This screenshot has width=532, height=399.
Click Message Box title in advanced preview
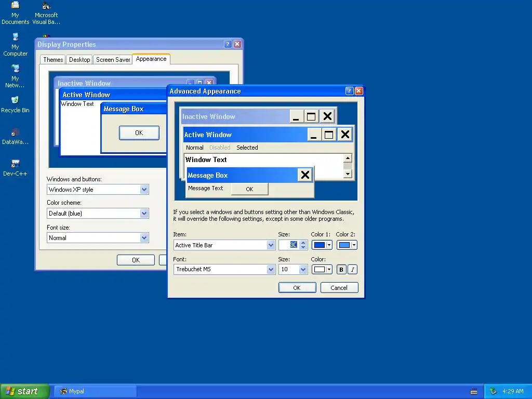(x=208, y=176)
